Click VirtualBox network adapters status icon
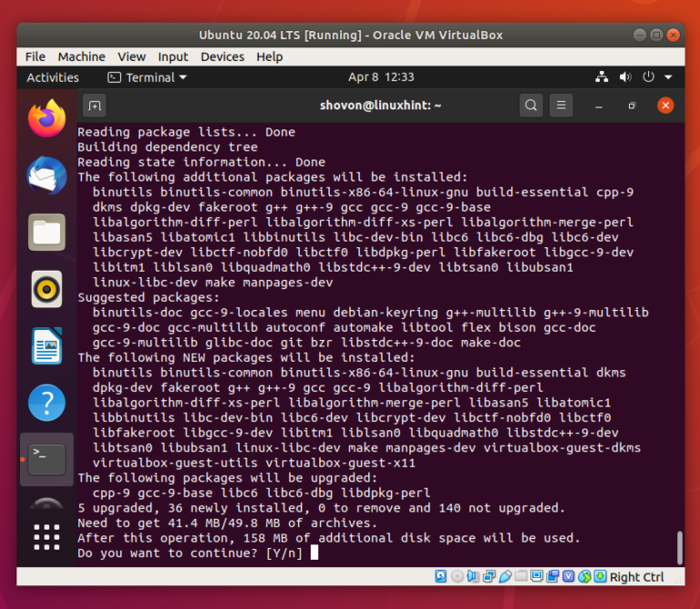 [489, 576]
